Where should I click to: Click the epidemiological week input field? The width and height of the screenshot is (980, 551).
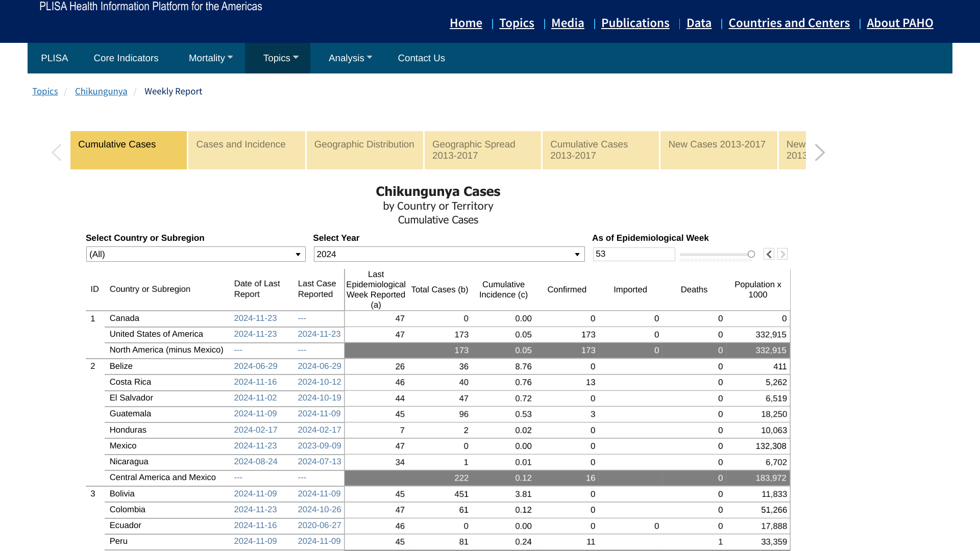pos(633,254)
